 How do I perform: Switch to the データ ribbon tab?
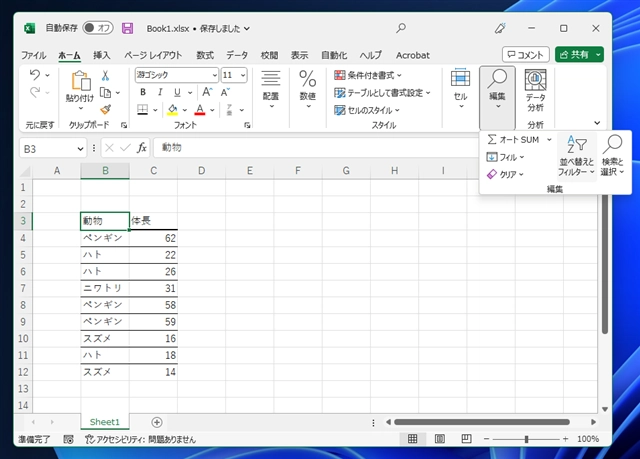coord(237,55)
